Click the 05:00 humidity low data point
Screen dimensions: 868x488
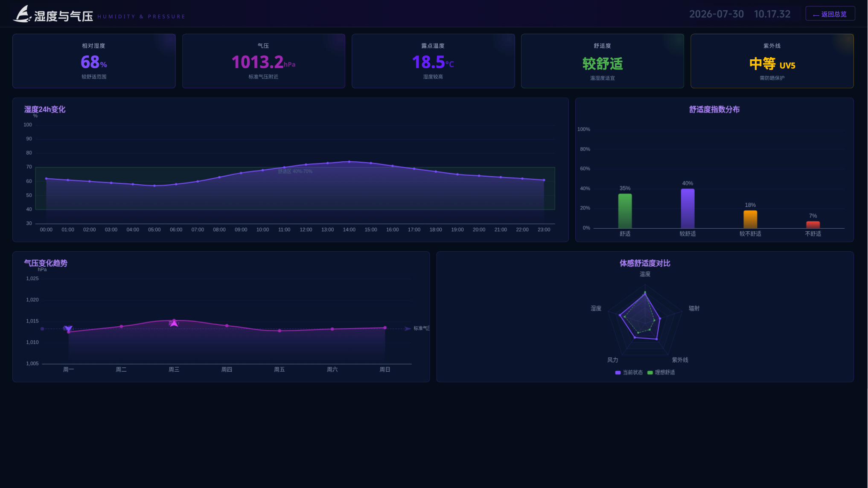[x=154, y=186]
